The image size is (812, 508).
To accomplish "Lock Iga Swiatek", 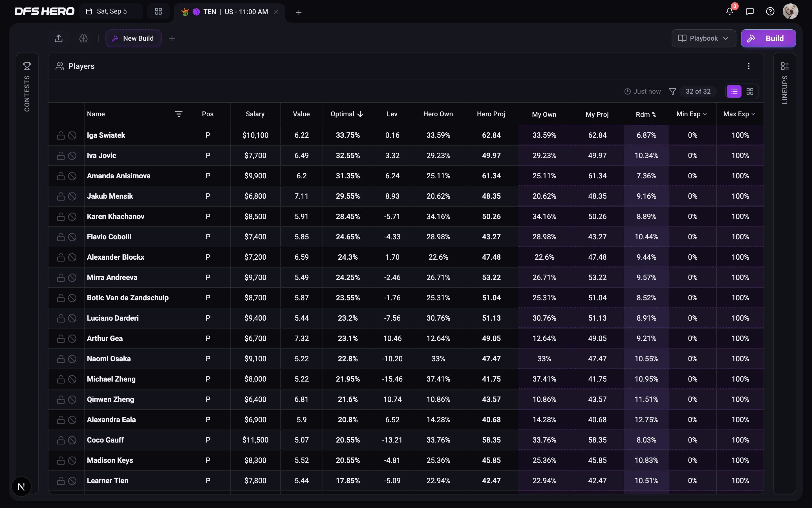I will [61, 135].
